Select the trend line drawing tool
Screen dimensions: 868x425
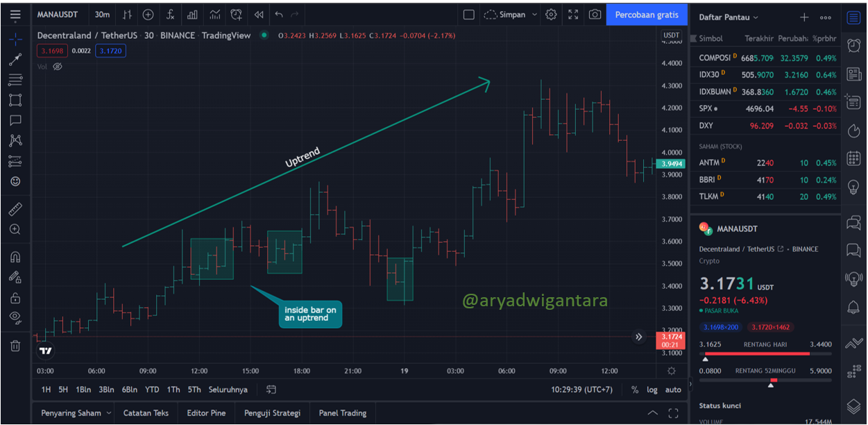15,60
